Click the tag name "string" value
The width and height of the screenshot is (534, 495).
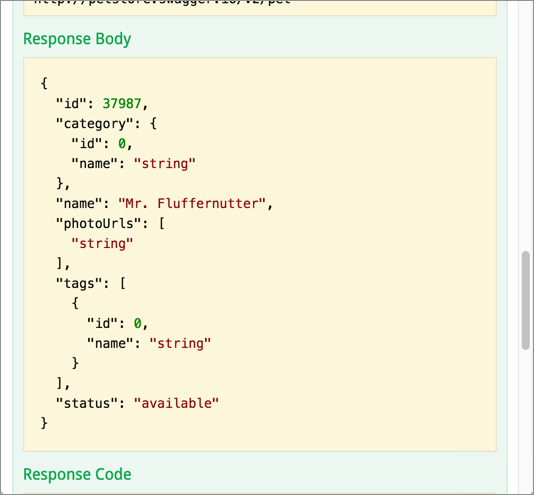180,343
